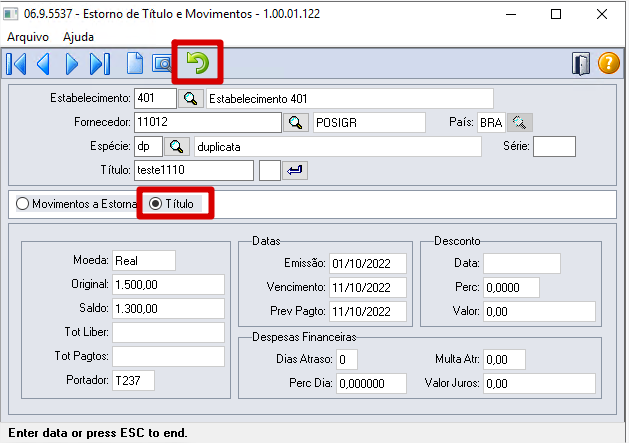629x443 pixels.
Task: Click the Portador field T237
Action: 133,380
